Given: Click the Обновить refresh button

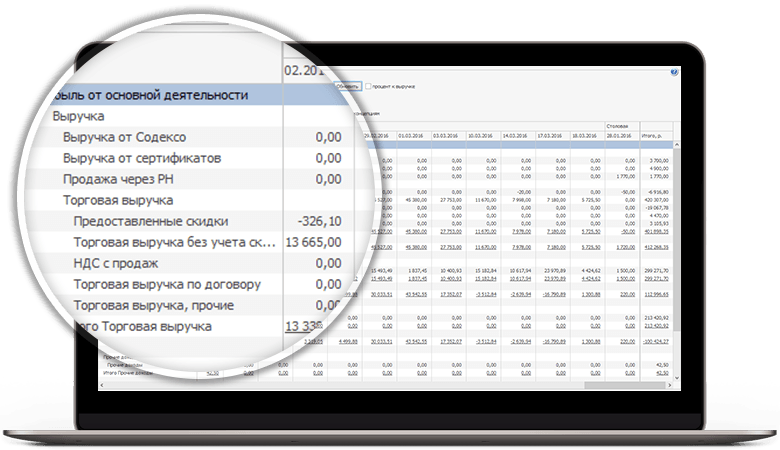Looking at the screenshot, I should point(348,86).
